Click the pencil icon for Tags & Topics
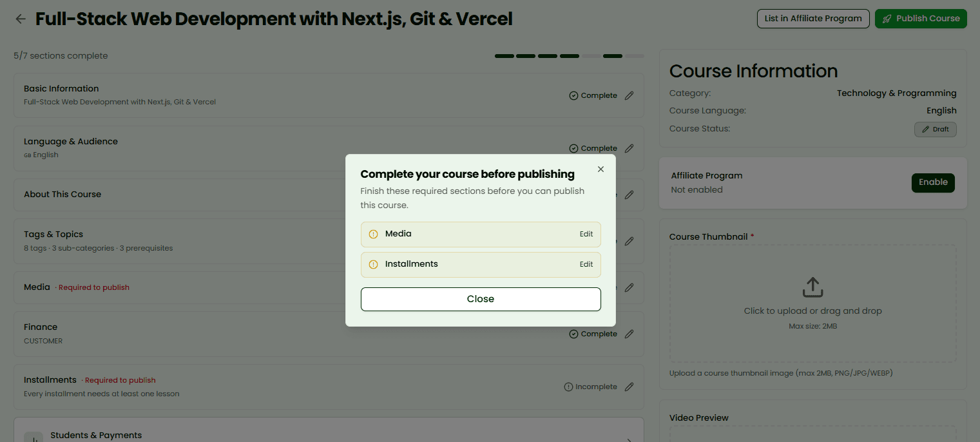Screen dimensions: 980x442 629,241
